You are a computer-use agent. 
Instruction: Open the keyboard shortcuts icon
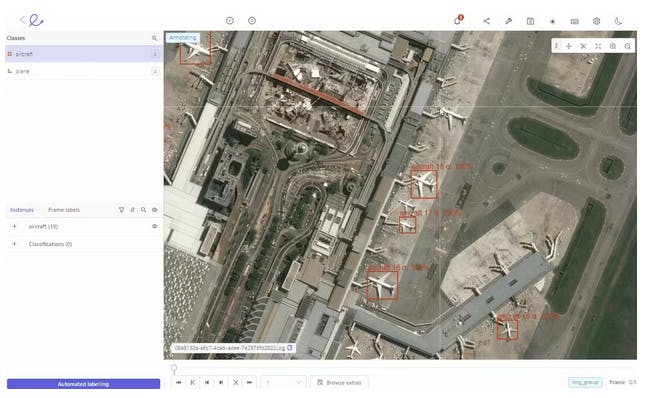pyautogui.click(x=574, y=21)
